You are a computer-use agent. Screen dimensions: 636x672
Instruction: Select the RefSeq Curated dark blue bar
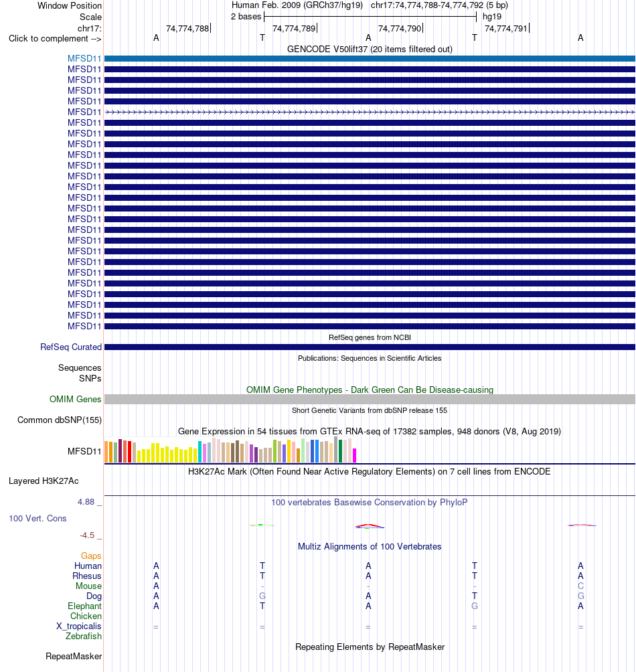[x=370, y=347]
